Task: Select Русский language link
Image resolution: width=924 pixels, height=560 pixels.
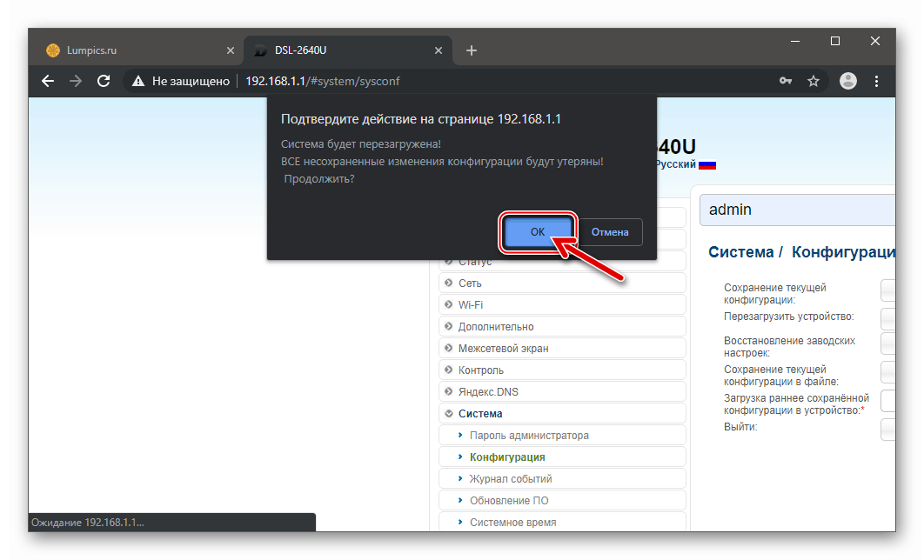Action: click(x=676, y=164)
